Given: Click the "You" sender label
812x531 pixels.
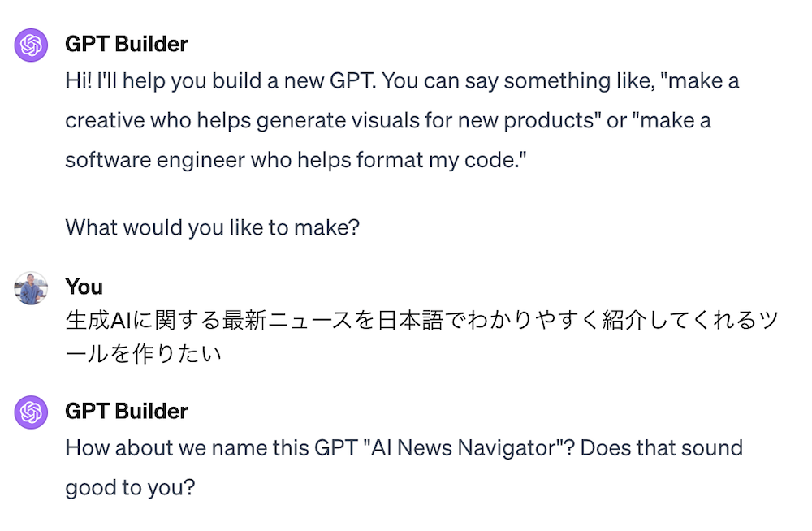Looking at the screenshot, I should tap(84, 287).
